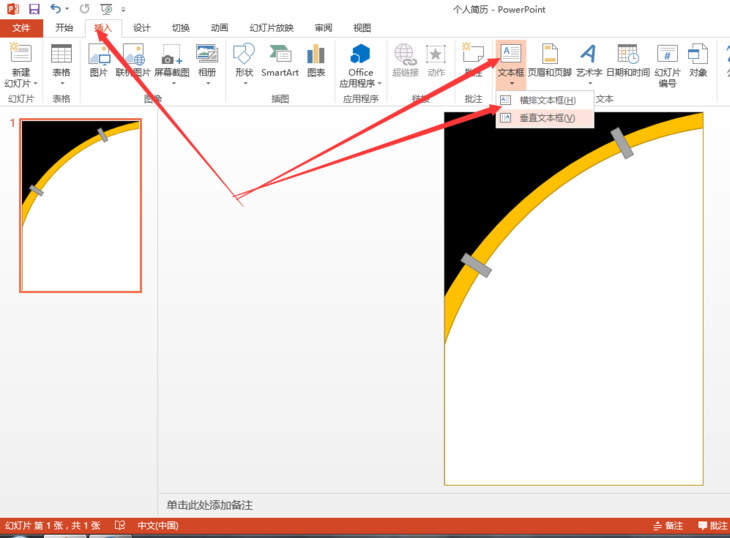Switch to the 设计 ribbon tab
The image size is (730, 538).
(142, 28)
